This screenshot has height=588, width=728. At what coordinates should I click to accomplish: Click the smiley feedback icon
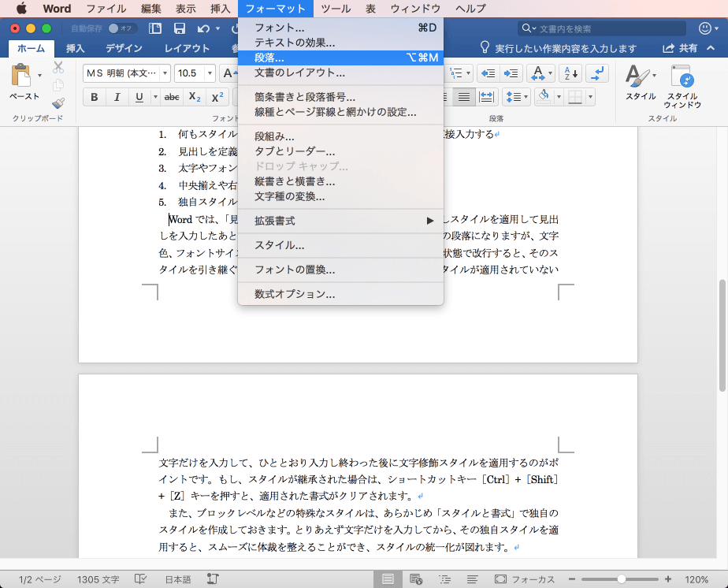pos(705,29)
